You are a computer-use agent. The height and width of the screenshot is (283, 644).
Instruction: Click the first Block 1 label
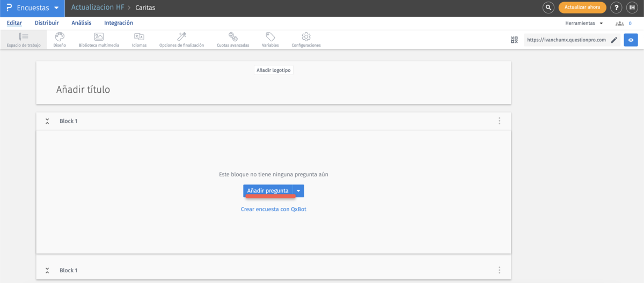point(69,121)
